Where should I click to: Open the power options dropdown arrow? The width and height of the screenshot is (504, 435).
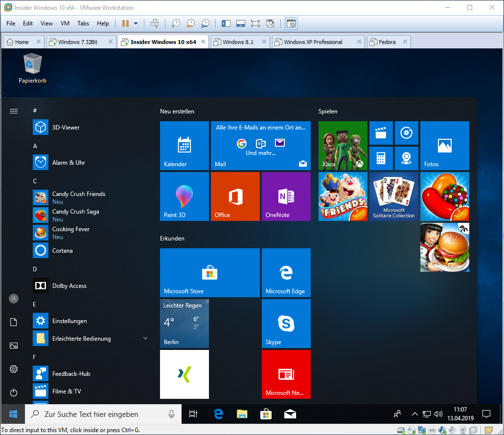(136, 23)
